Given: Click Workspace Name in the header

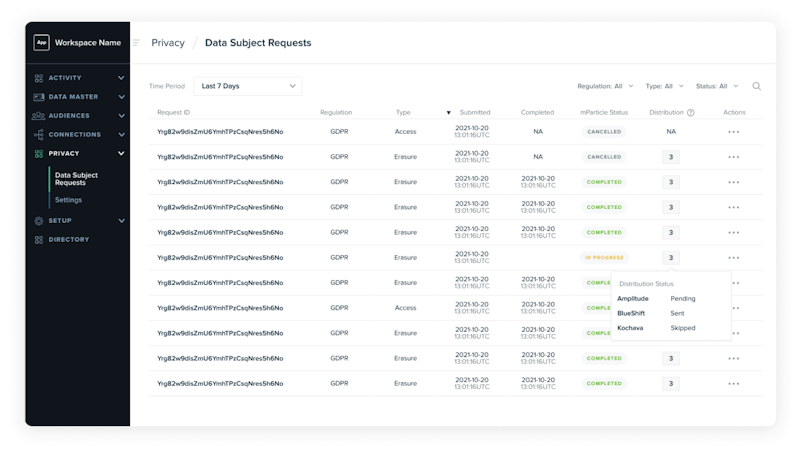Looking at the screenshot, I should point(88,43).
